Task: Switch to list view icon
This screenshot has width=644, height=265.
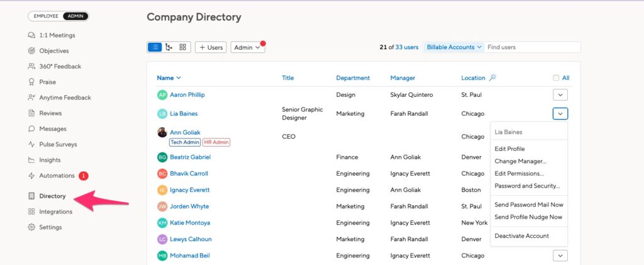Action: (155, 47)
